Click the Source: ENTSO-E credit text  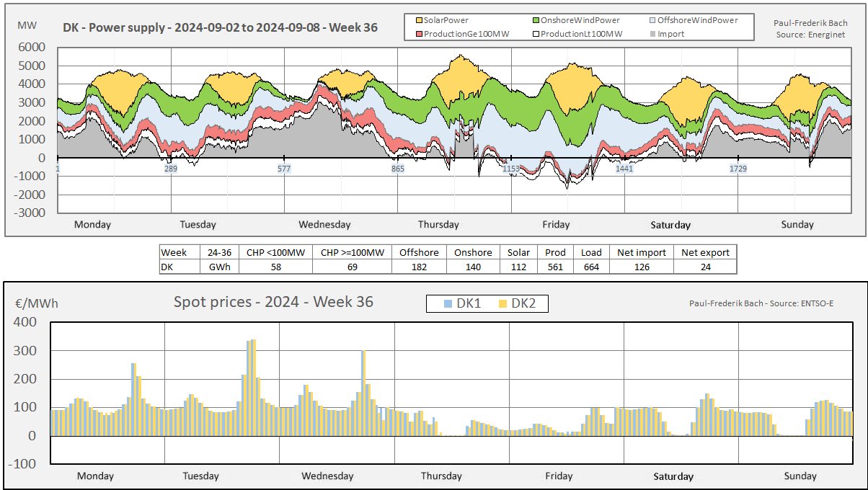761,303
